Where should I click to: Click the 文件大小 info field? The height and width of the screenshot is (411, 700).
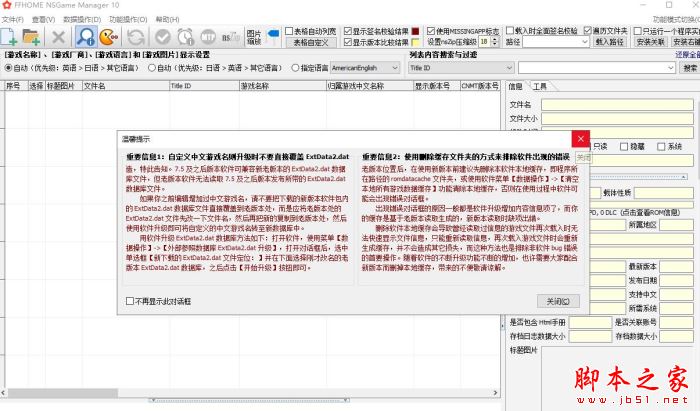coord(617,119)
